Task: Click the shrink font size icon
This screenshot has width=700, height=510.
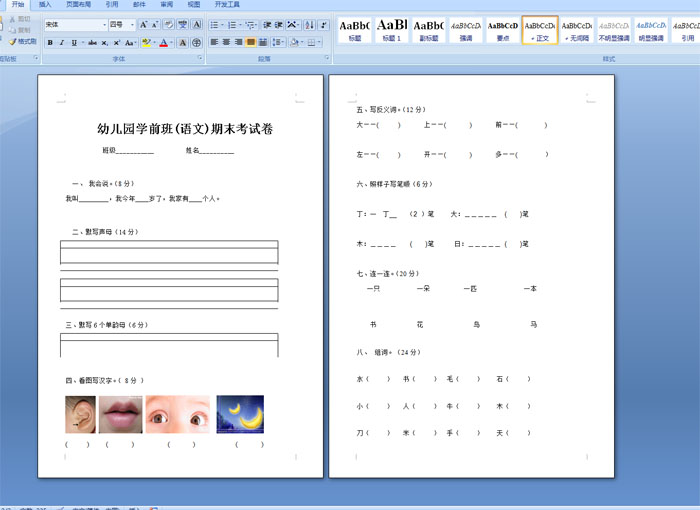Action: click(155, 25)
